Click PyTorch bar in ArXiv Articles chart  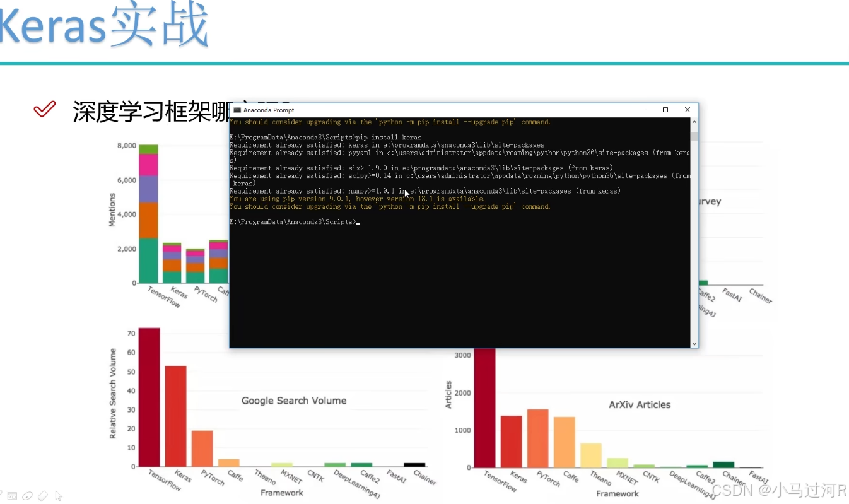point(538,438)
